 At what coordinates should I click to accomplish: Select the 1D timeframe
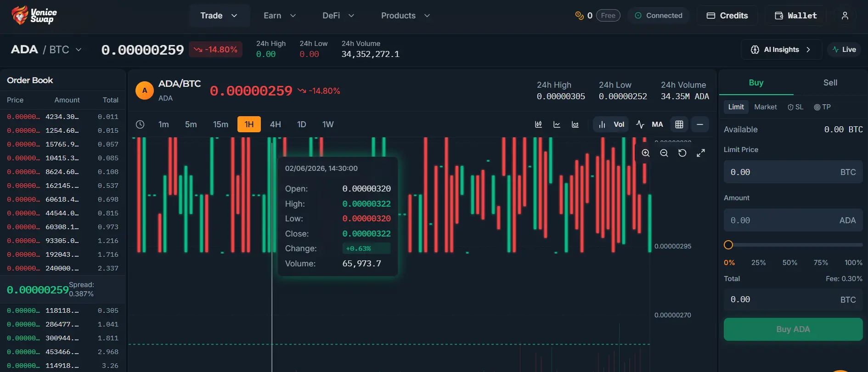[302, 124]
